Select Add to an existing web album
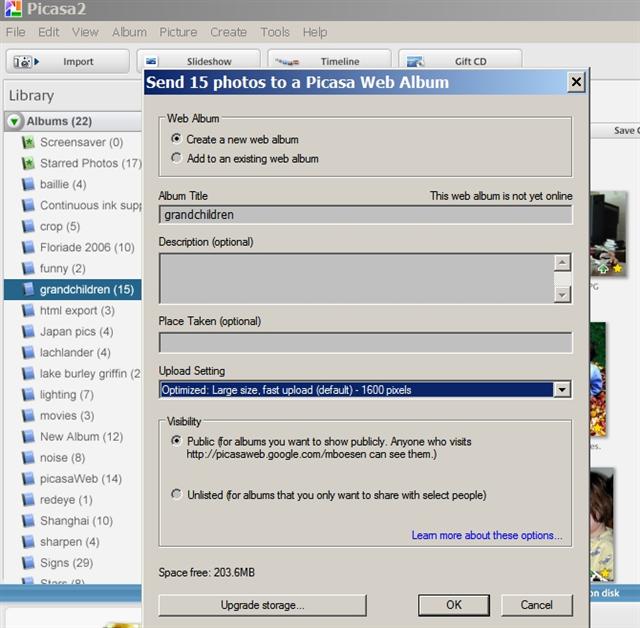 tap(176, 158)
